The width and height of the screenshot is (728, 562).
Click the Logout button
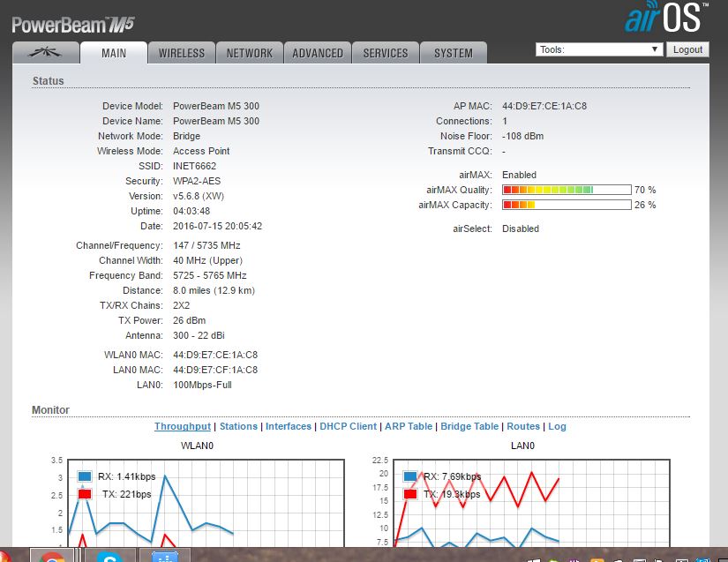[x=687, y=49]
